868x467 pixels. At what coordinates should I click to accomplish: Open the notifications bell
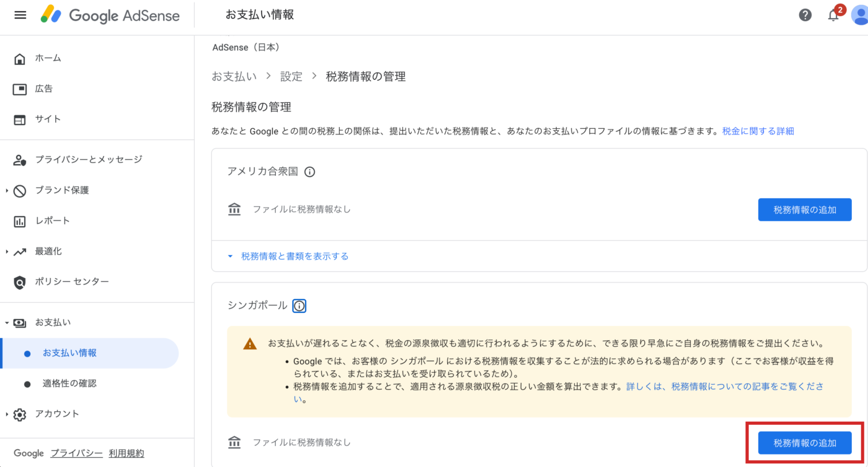833,15
